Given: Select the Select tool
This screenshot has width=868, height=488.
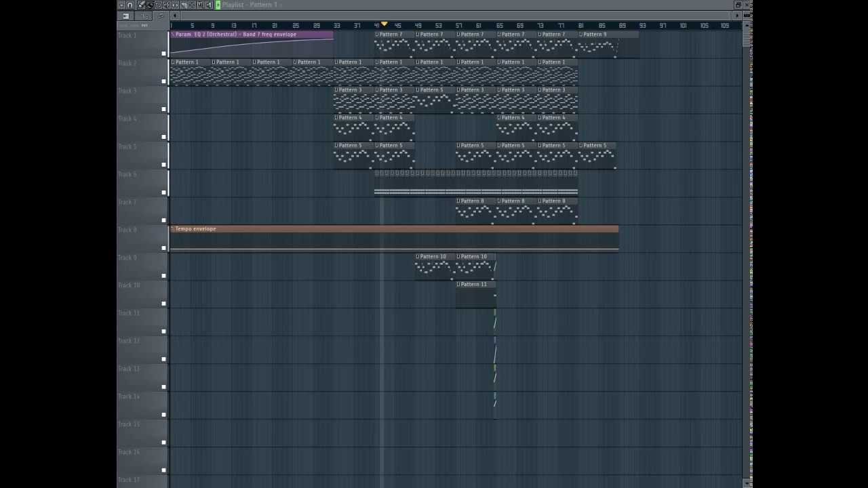Looking at the screenshot, I should [192, 5].
